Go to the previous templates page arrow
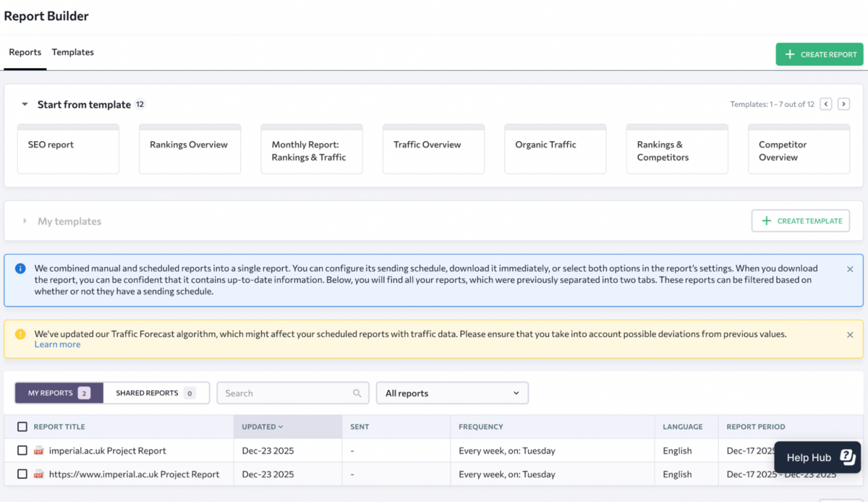Screen dimensions: 868x502 coord(826,104)
